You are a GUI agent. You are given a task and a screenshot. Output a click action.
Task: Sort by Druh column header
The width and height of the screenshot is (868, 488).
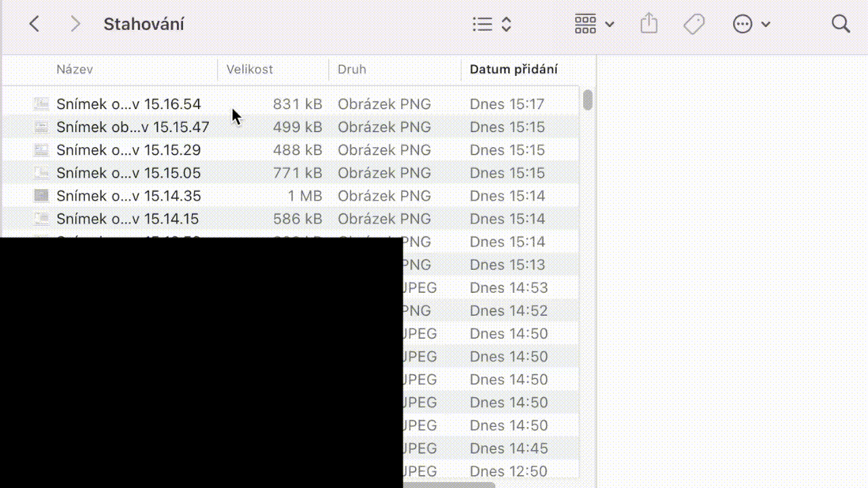coord(352,69)
